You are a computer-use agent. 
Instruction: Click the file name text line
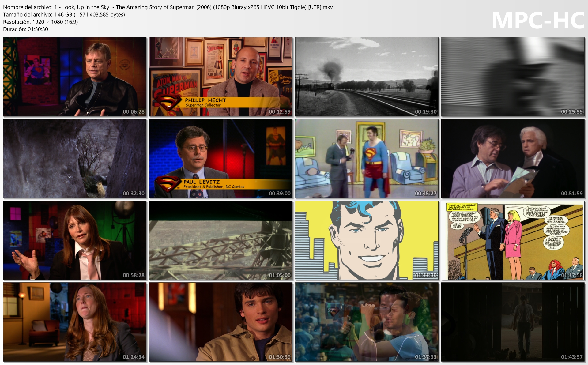168,7
